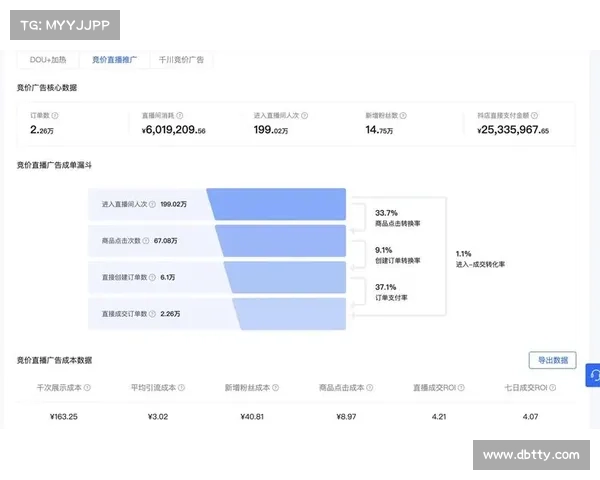This screenshot has width=600, height=480.
Task: Click the ¥3.02 average traffic cost
Action: point(158,416)
